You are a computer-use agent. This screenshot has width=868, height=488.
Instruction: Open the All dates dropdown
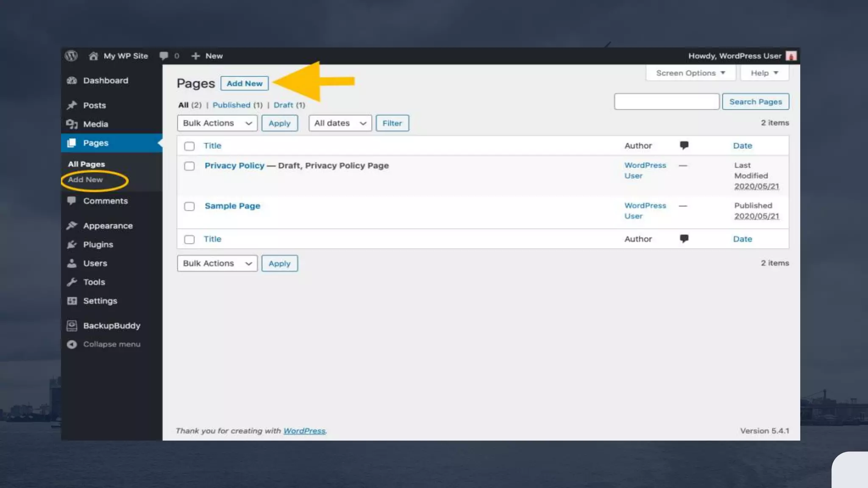[x=340, y=123]
